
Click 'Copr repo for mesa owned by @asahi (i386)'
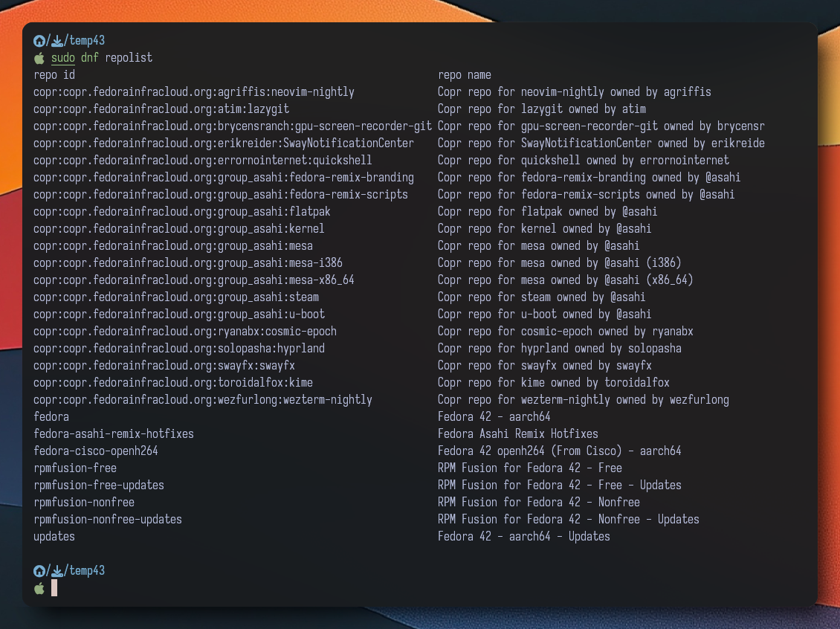pos(559,264)
